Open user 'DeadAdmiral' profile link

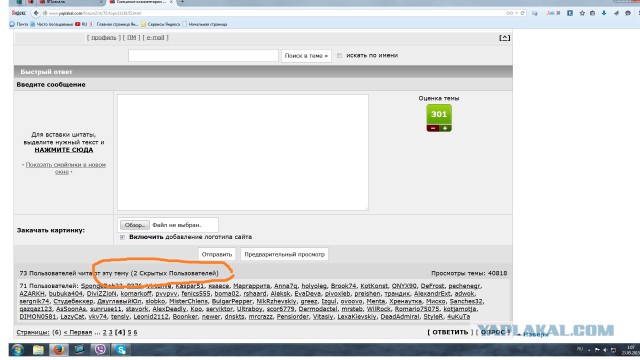(x=400, y=316)
